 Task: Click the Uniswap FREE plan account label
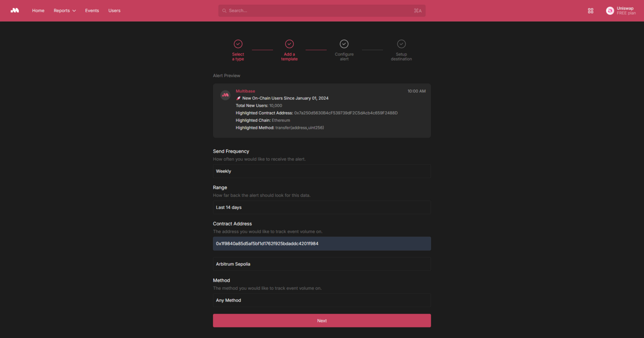point(626,11)
